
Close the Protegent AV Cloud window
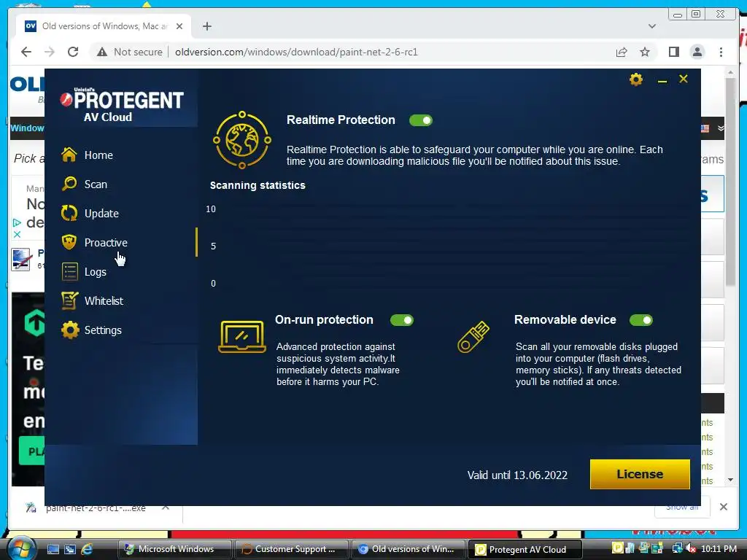(x=683, y=79)
